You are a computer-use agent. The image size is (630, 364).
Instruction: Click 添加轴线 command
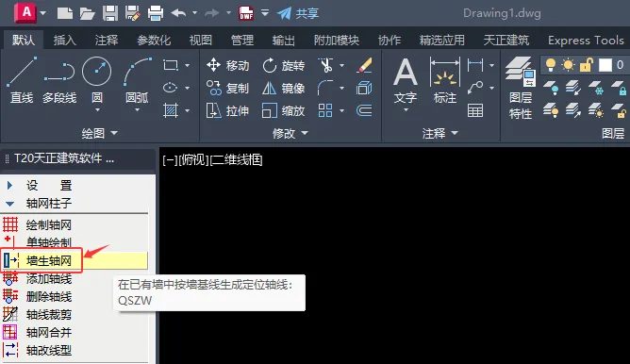coord(49,278)
